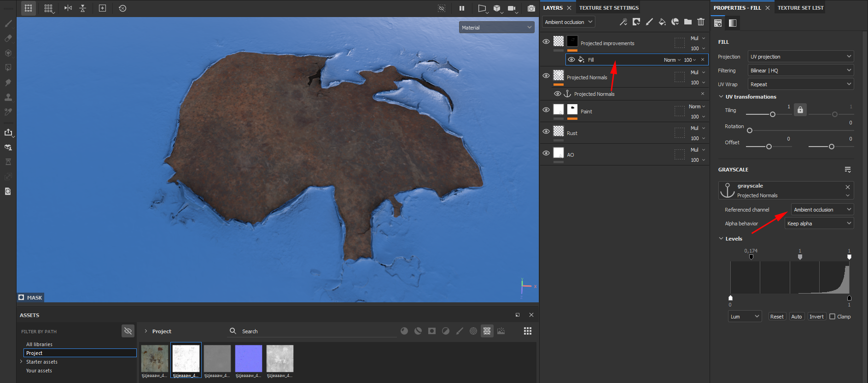Viewport: 868px width, 383px height.
Task: Open the Texture Set List tab
Action: tap(800, 8)
